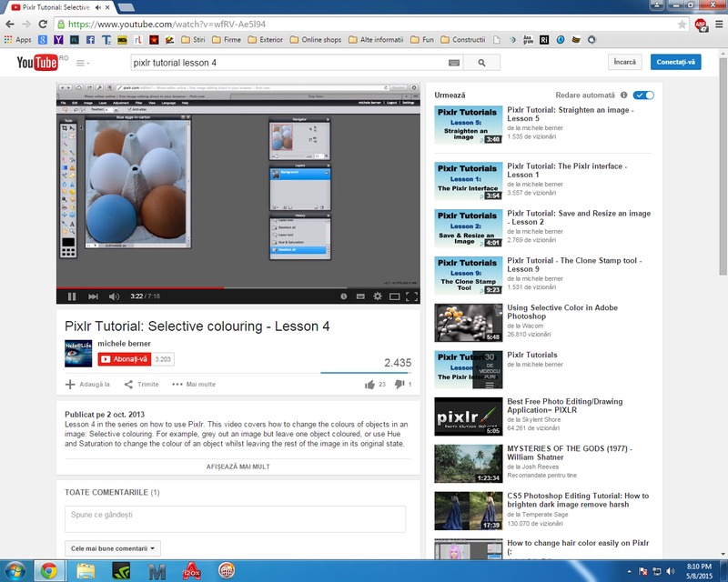Bookmark page with the star icon
This screenshot has width=728, height=582.
(x=682, y=25)
